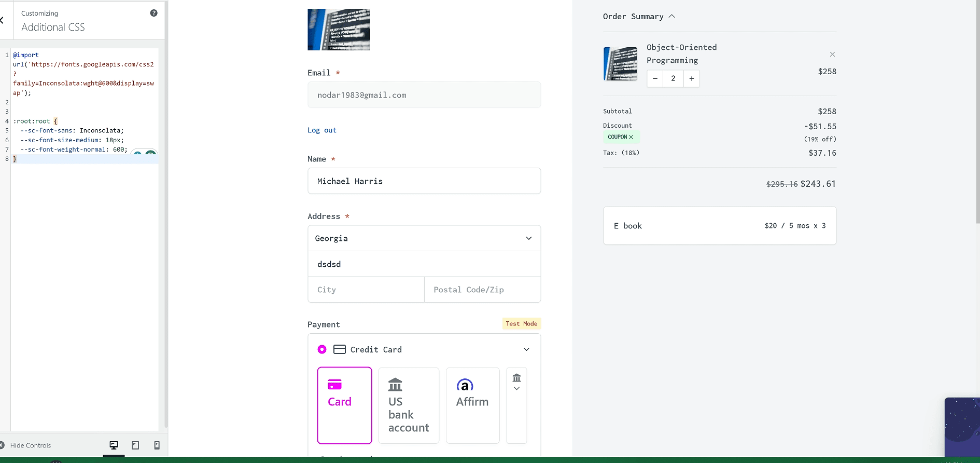Image resolution: width=980 pixels, height=463 pixels.
Task: Click the City input field
Action: [x=366, y=290]
